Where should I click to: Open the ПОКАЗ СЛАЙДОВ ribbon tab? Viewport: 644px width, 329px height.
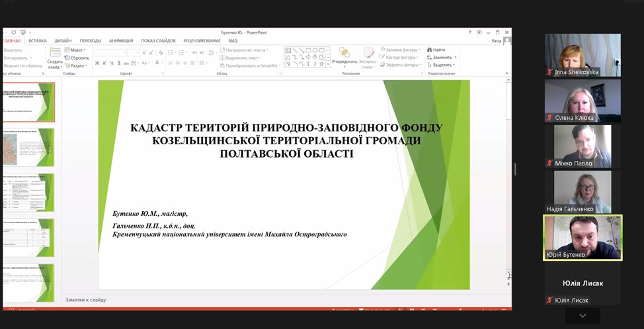[158, 41]
